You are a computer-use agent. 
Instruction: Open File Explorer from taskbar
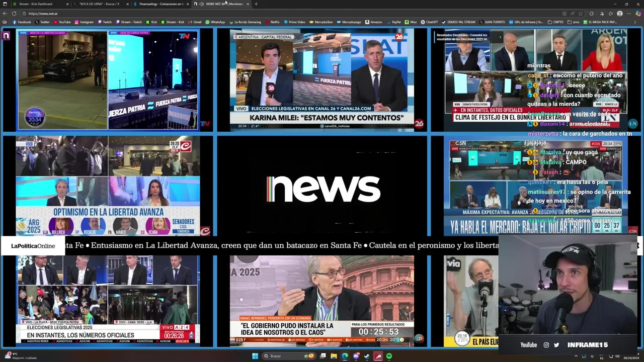click(334, 356)
